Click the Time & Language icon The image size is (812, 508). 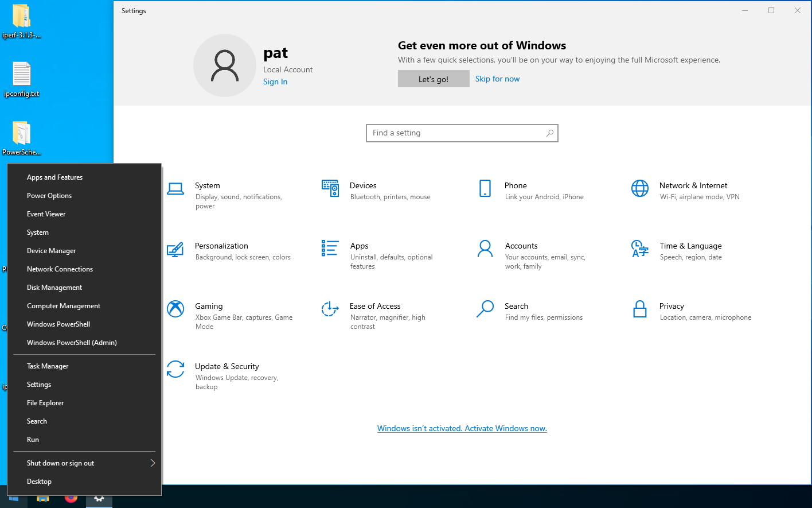pos(640,249)
